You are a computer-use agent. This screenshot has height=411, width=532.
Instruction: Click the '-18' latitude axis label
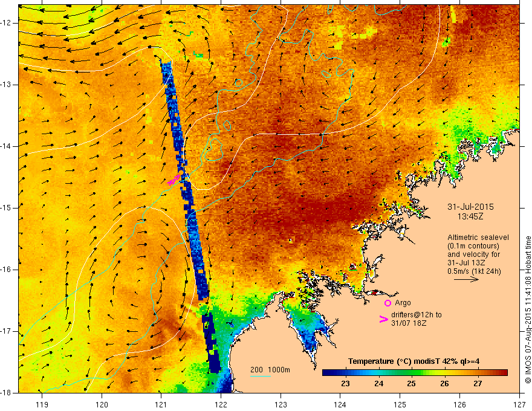pos(7,393)
